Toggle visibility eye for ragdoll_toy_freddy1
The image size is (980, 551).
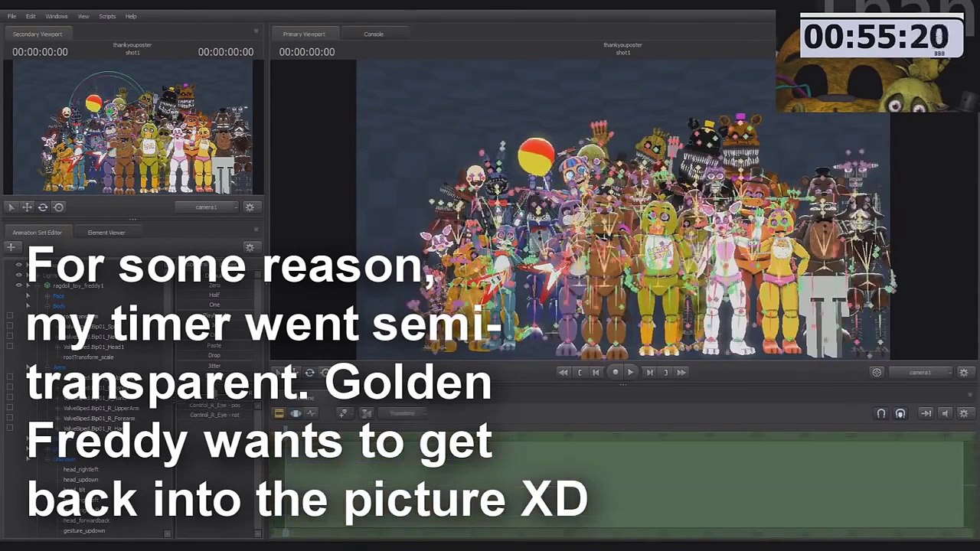pyautogui.click(x=19, y=285)
